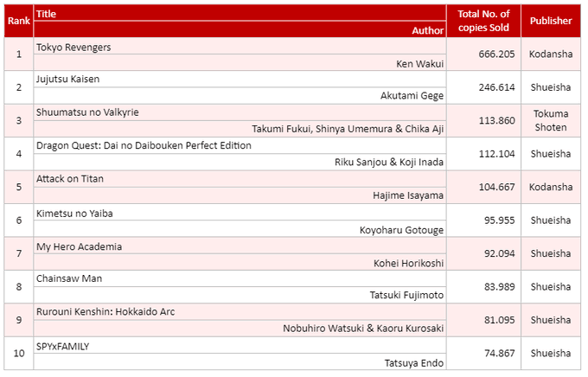Click the Title header cell

(240, 14)
